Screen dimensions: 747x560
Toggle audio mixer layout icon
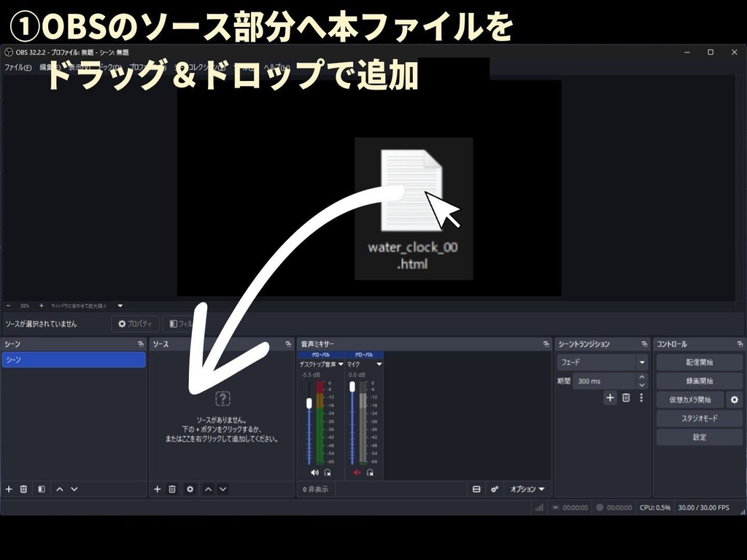(476, 489)
